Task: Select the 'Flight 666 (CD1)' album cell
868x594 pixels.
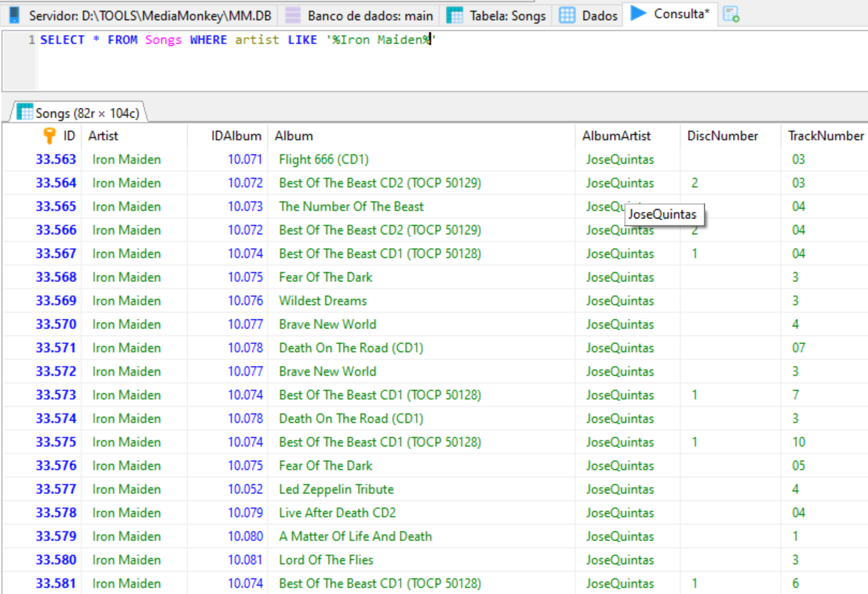Action: 324,159
